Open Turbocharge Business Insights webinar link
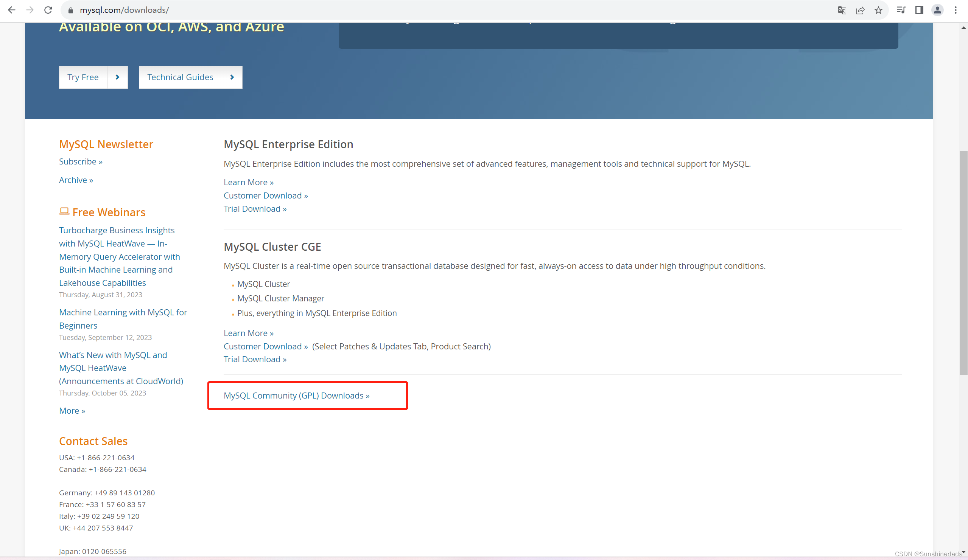968x560 pixels. [x=120, y=256]
